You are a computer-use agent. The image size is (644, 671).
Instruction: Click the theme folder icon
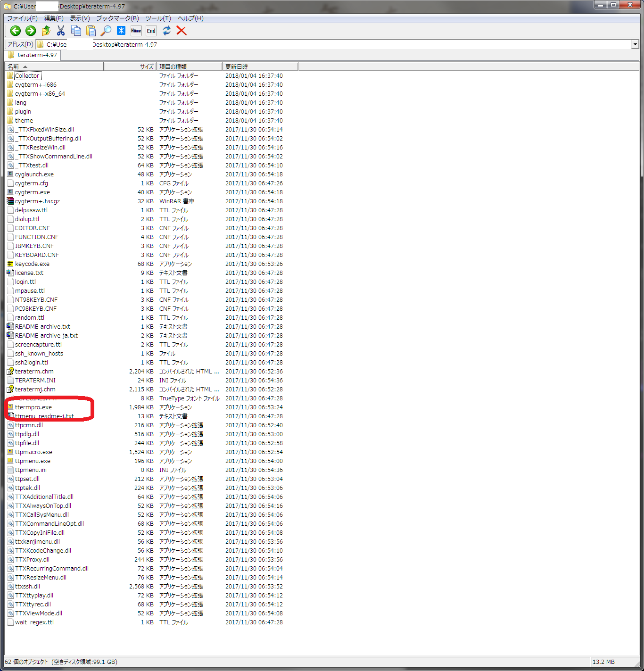click(10, 120)
